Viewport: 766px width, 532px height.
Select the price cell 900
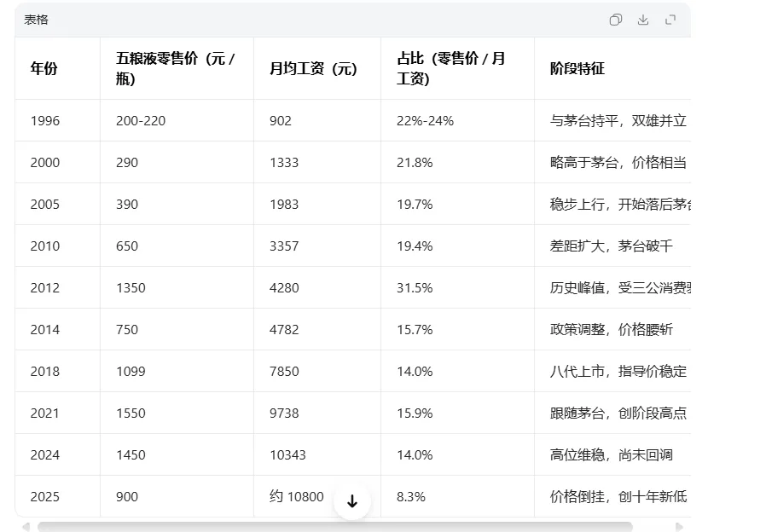pos(177,496)
